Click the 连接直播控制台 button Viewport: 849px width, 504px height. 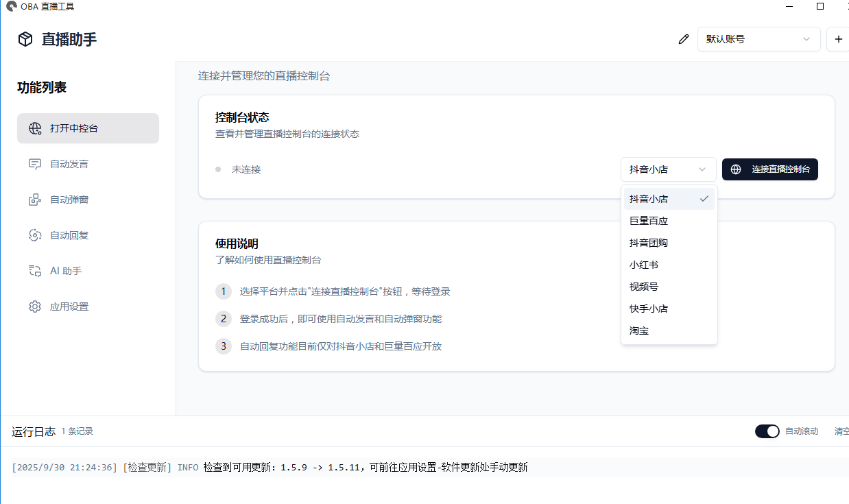[769, 169]
